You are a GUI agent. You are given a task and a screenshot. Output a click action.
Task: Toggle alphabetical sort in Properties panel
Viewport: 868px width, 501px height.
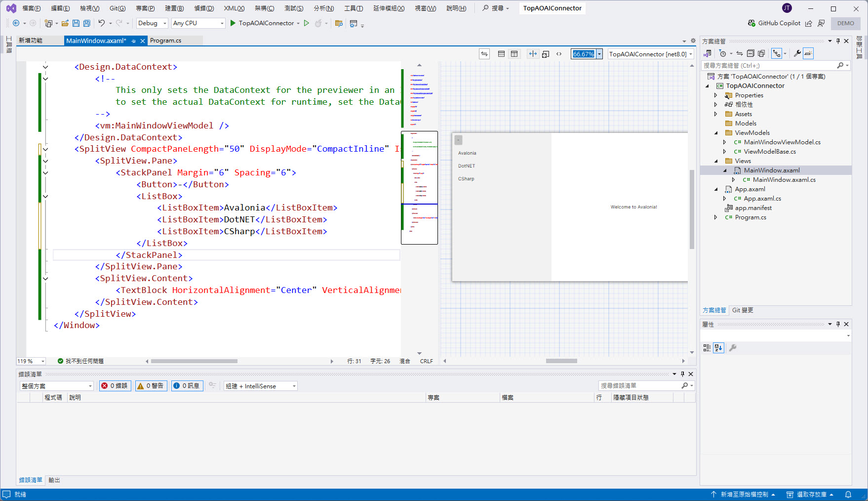coord(718,348)
